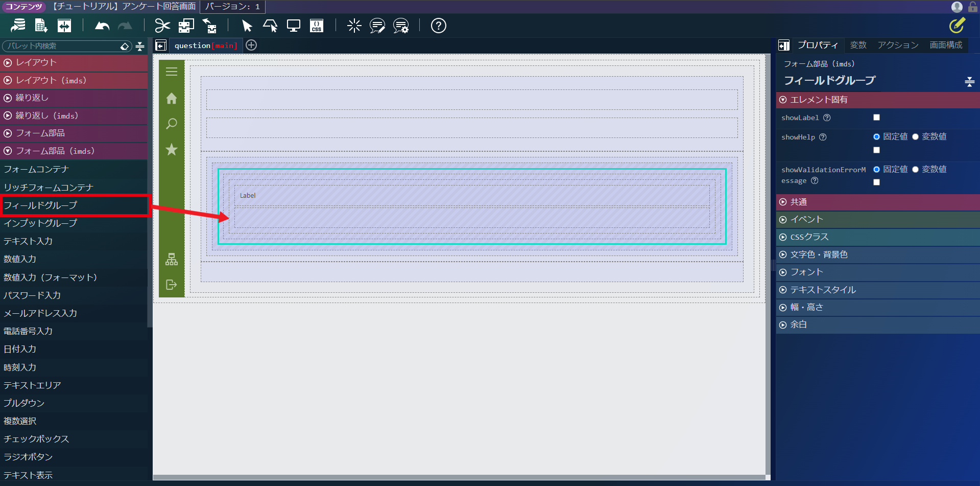
Task: Select the question[main] container tab
Action: coord(206,45)
